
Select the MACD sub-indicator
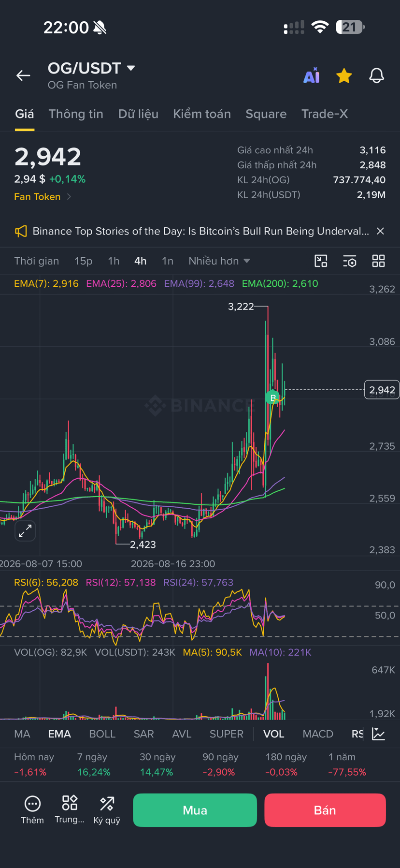coord(318,734)
